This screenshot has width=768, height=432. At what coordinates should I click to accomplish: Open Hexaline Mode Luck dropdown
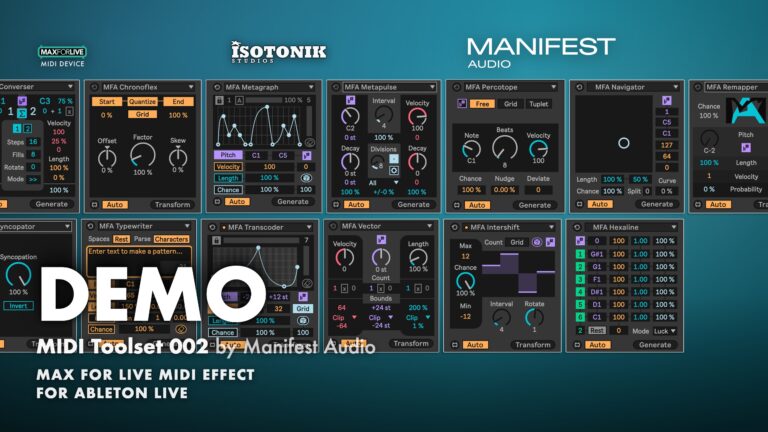pos(664,331)
